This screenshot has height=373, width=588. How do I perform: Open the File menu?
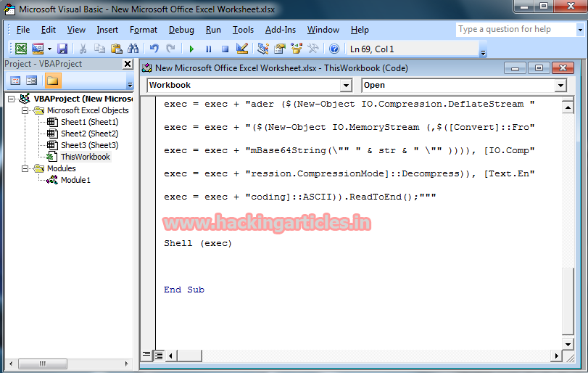pos(23,30)
